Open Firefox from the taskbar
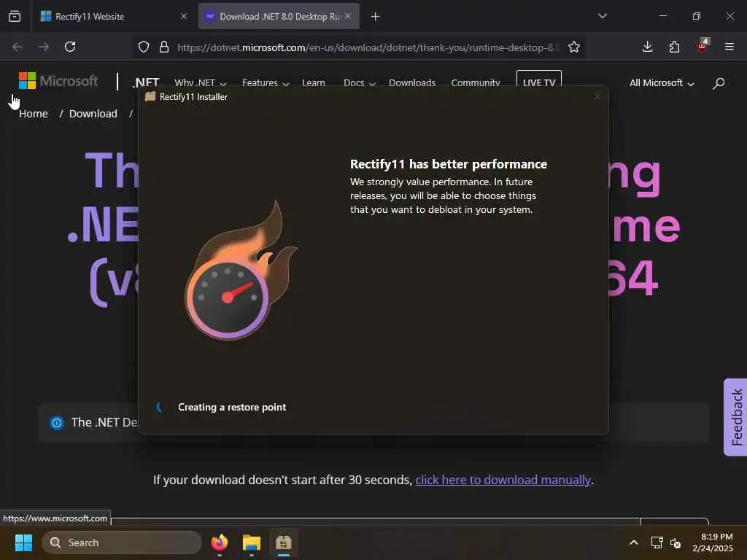The height and width of the screenshot is (560, 747). coord(220,542)
